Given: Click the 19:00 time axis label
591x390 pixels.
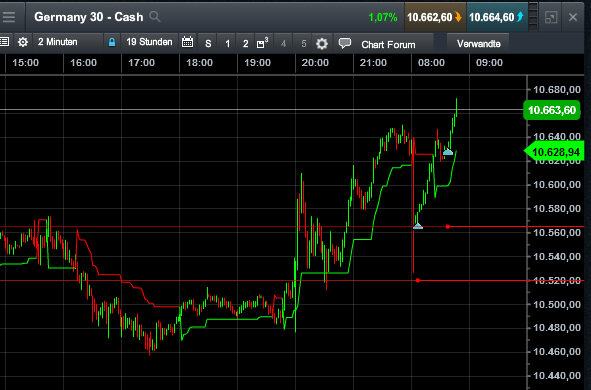Looking at the screenshot, I should click(x=257, y=63).
